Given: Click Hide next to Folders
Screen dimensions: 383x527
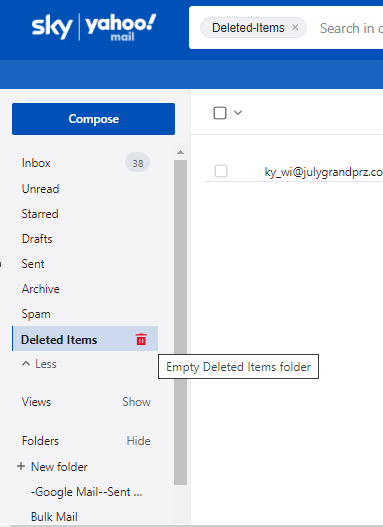Looking at the screenshot, I should click(x=138, y=441).
